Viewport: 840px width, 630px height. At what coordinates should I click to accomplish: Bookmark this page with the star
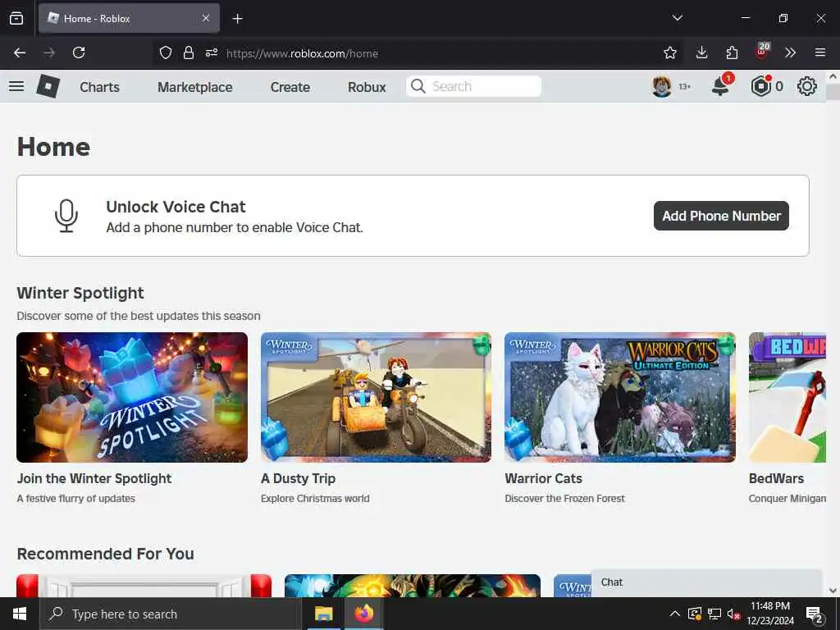669,52
